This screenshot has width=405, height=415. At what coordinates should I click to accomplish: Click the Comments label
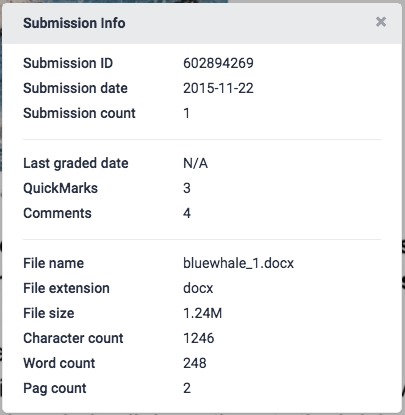[x=57, y=213]
